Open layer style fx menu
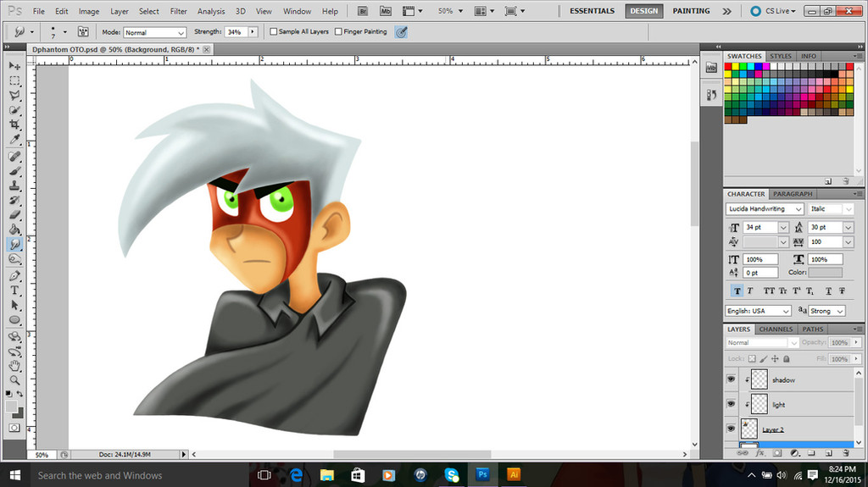 point(760,453)
